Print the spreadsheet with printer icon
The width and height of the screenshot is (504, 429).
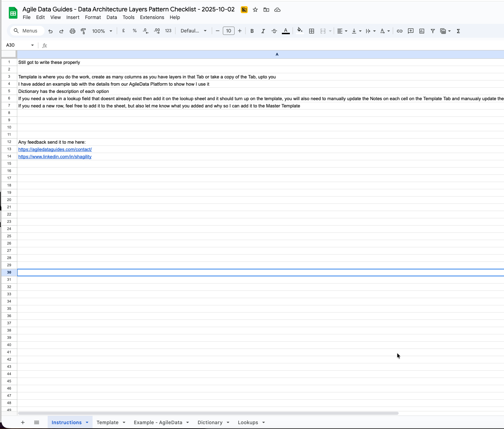pos(73,31)
